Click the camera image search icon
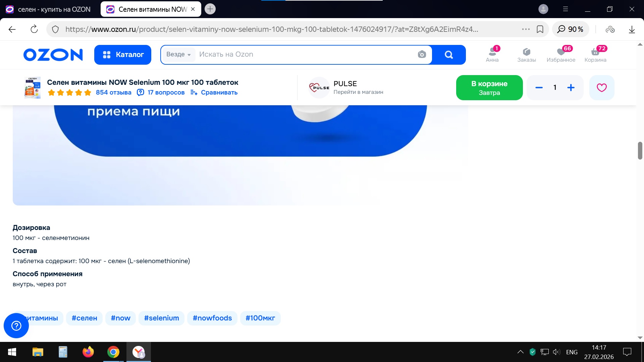 click(x=422, y=54)
